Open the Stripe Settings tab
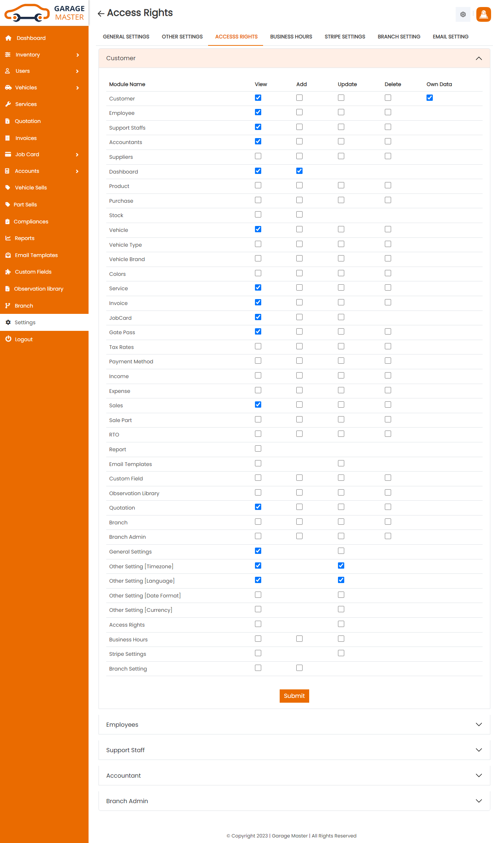504x843 pixels. [345, 37]
